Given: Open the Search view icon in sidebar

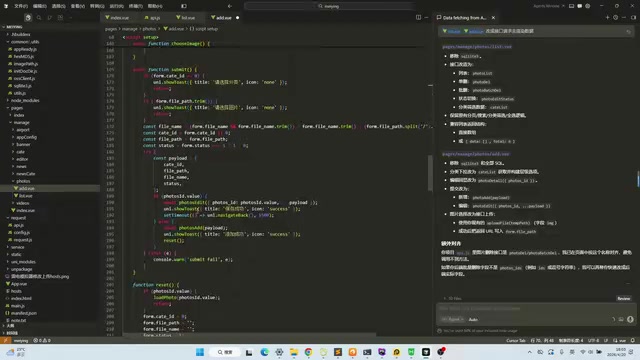Looking at the screenshot, I should [39, 18].
